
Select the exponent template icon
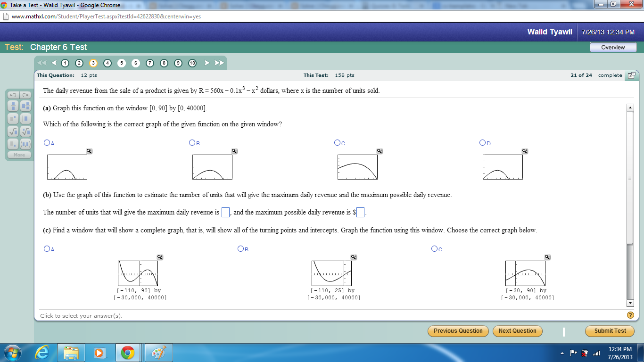click(13, 119)
